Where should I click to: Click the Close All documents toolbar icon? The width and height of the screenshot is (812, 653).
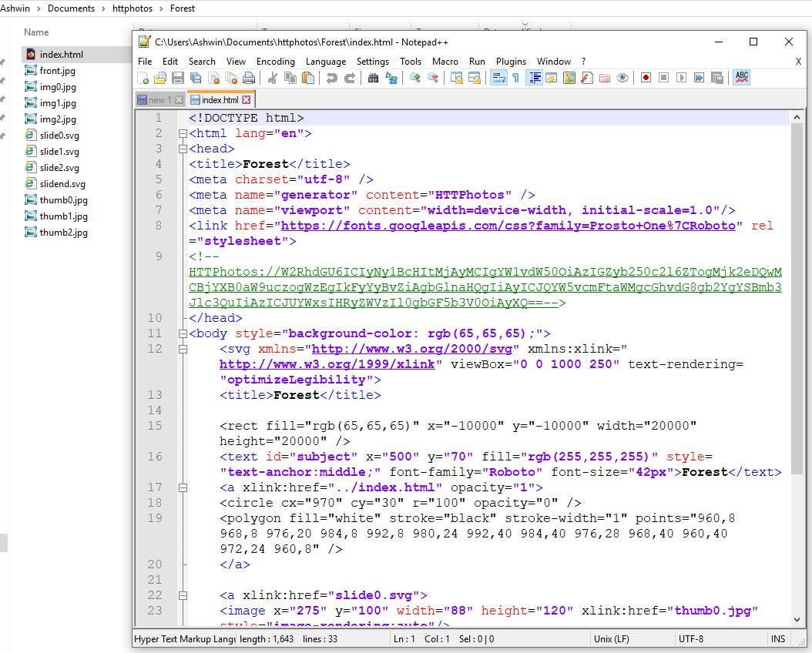[231, 78]
